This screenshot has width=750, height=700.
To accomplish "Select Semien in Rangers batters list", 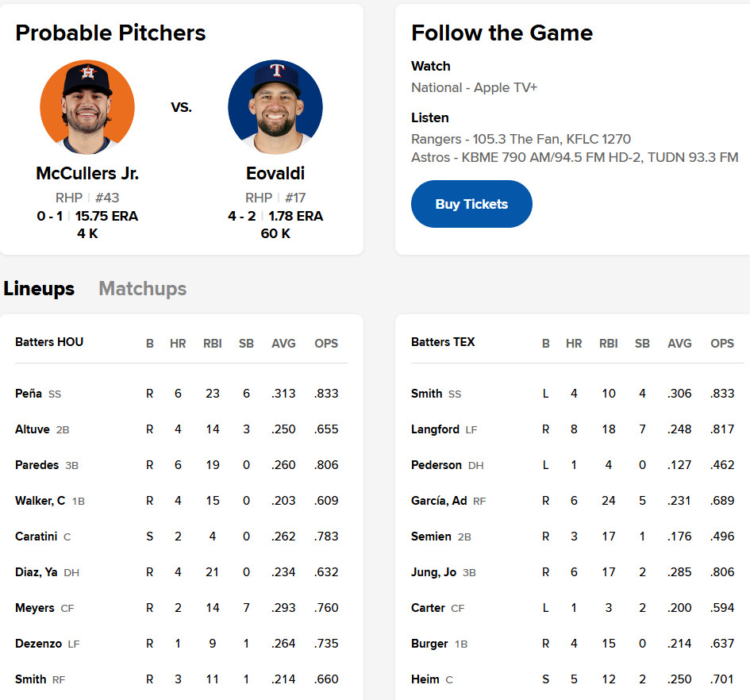I will (x=431, y=537).
